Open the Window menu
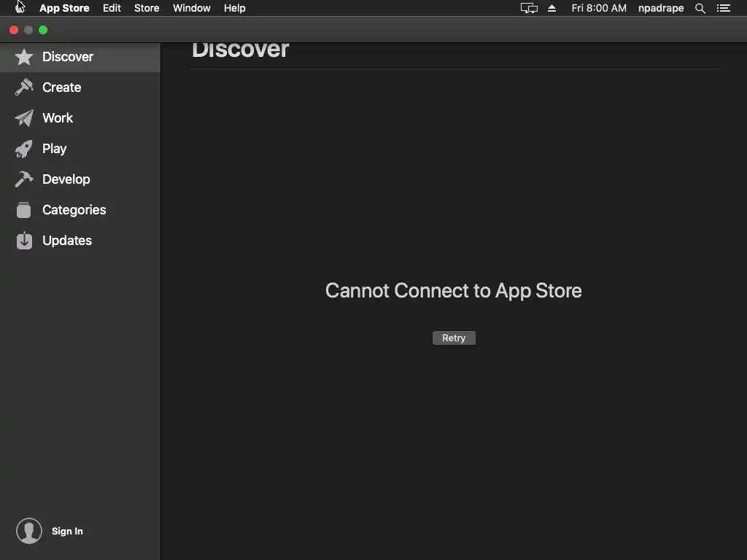 pos(192,8)
